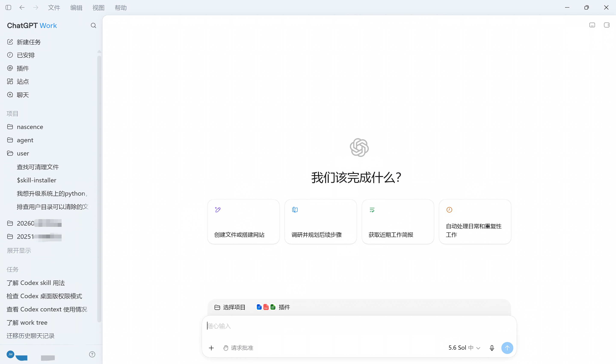Click the plus icon to add attachment
This screenshot has height=364, width=616.
211,348
